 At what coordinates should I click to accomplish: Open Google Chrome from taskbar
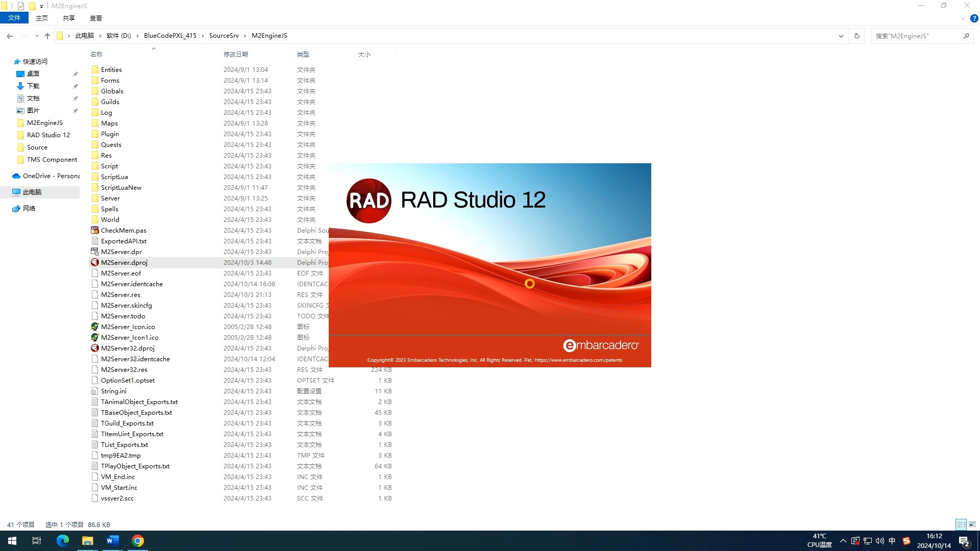(x=138, y=541)
